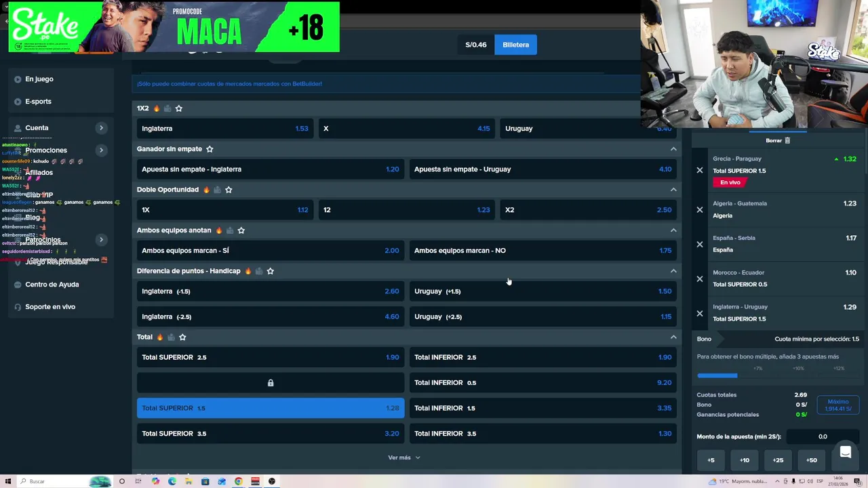Add +5 to the bet amount

[x=711, y=460]
